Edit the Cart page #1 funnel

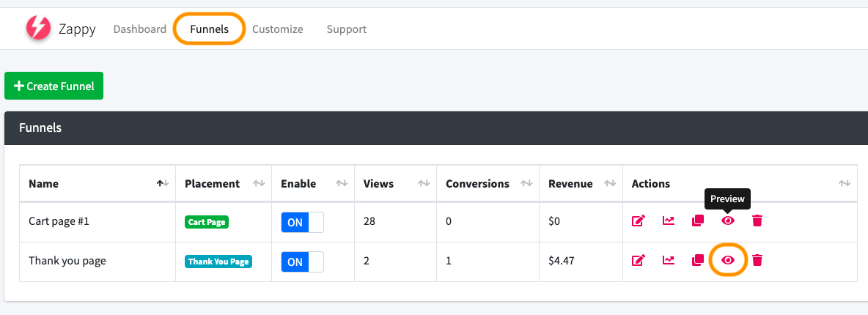coord(638,220)
